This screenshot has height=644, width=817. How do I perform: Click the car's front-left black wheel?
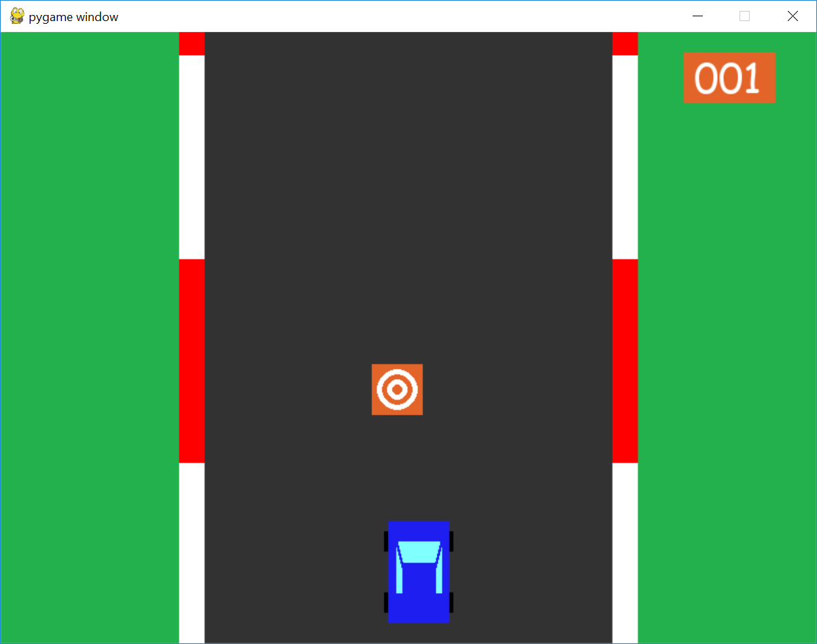(x=385, y=541)
